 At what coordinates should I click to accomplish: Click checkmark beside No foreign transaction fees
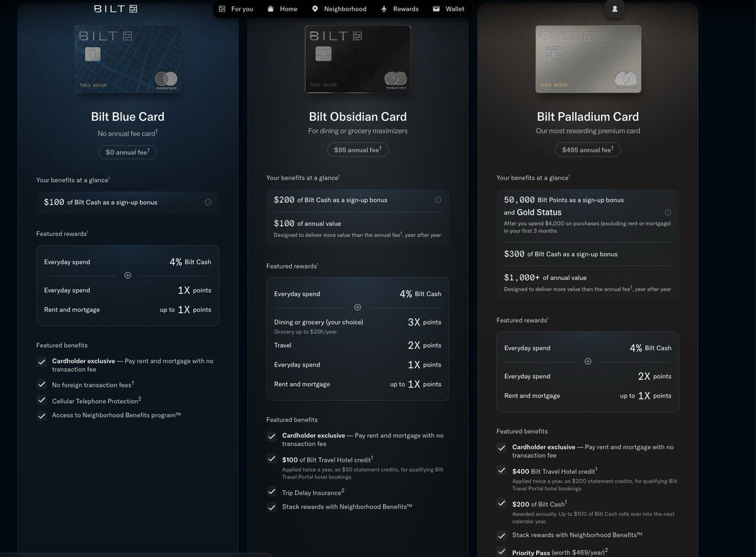(42, 384)
